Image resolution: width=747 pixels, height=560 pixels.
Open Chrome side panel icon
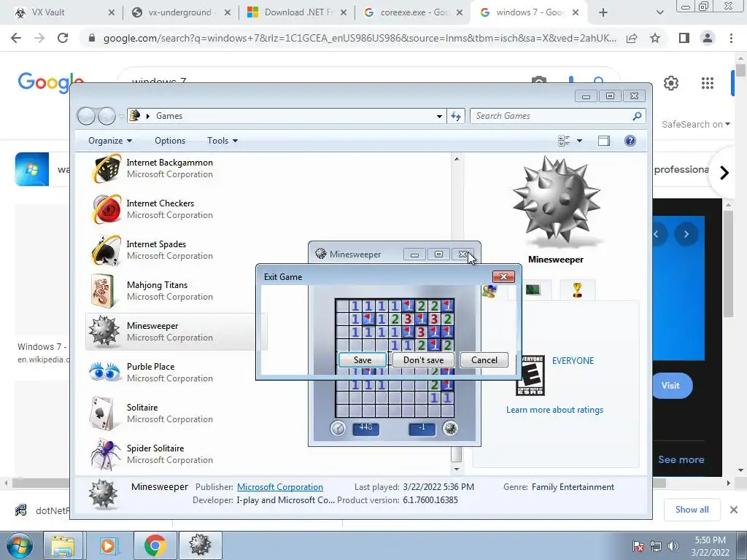click(684, 38)
